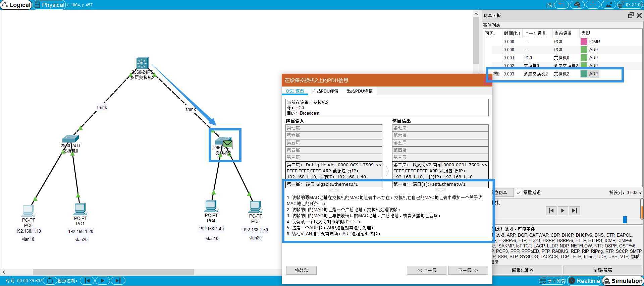Image resolution: width=644 pixels, height=286 pixels.
Task: Click the workspace horizontal scrollbar thumb
Action: (x=113, y=272)
